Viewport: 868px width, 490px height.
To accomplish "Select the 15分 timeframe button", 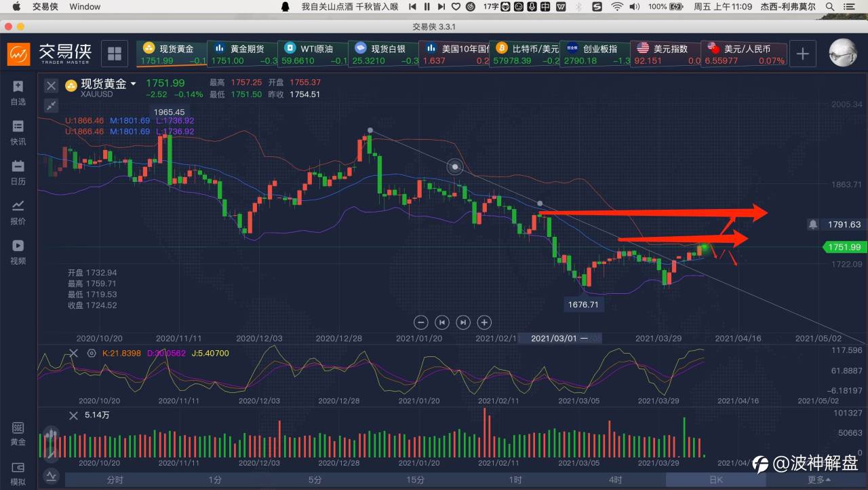I will pyautogui.click(x=415, y=480).
